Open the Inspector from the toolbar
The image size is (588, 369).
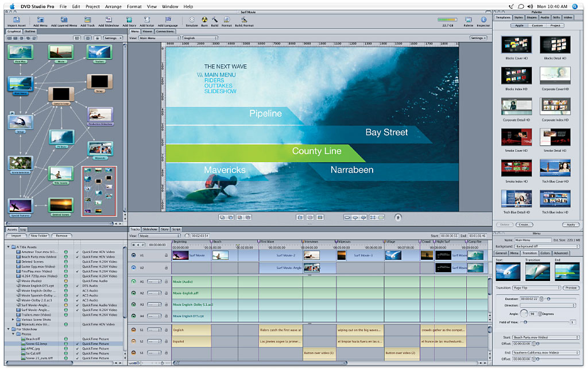coord(483,20)
